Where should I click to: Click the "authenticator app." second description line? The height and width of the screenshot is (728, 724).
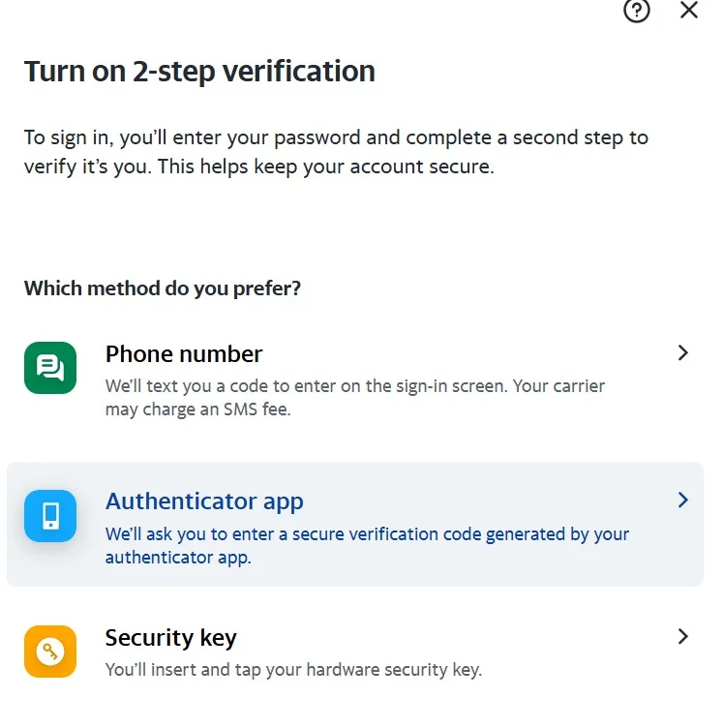tap(178, 558)
